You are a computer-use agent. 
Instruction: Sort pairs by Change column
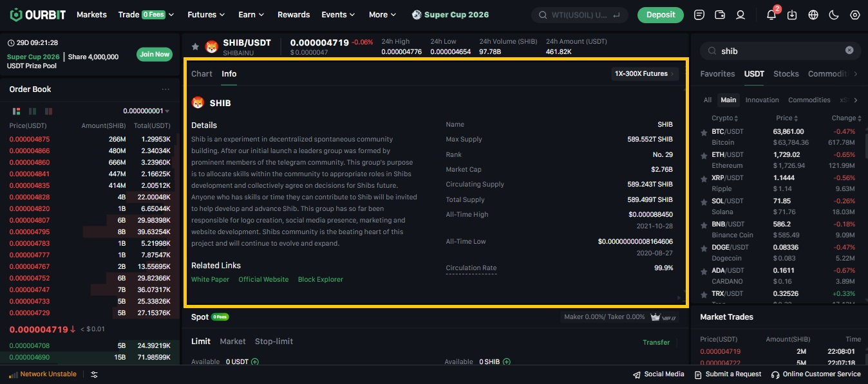[847, 118]
